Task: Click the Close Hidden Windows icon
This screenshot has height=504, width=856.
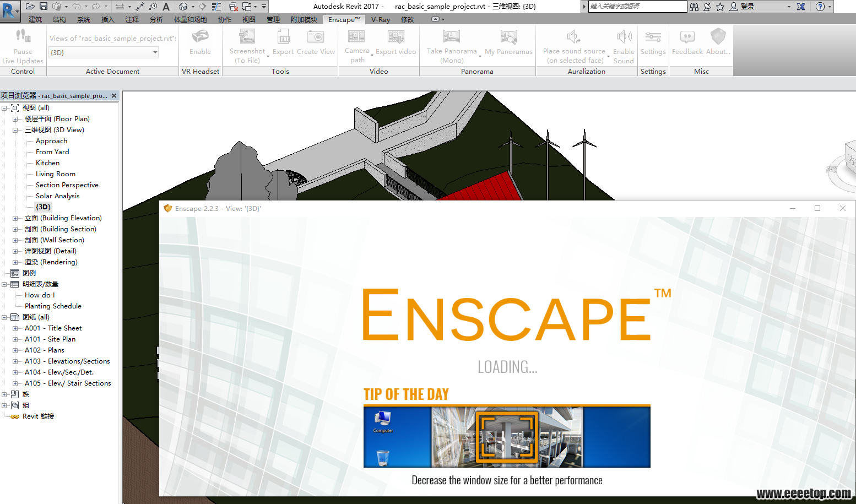Action: coord(234,7)
